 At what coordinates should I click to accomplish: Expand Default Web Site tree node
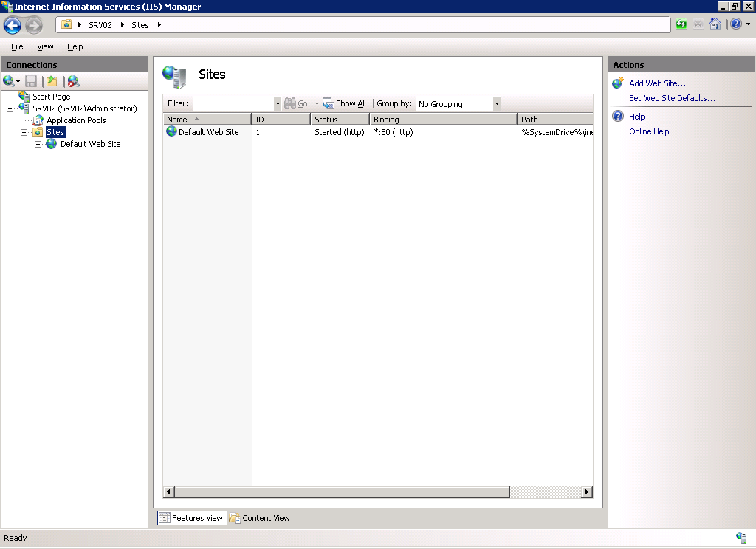pos(38,144)
